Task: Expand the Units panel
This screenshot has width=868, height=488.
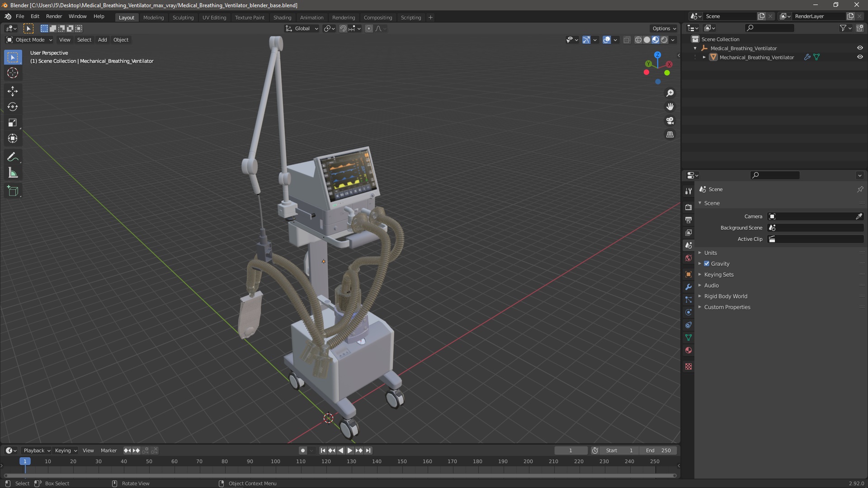Action: click(x=710, y=253)
